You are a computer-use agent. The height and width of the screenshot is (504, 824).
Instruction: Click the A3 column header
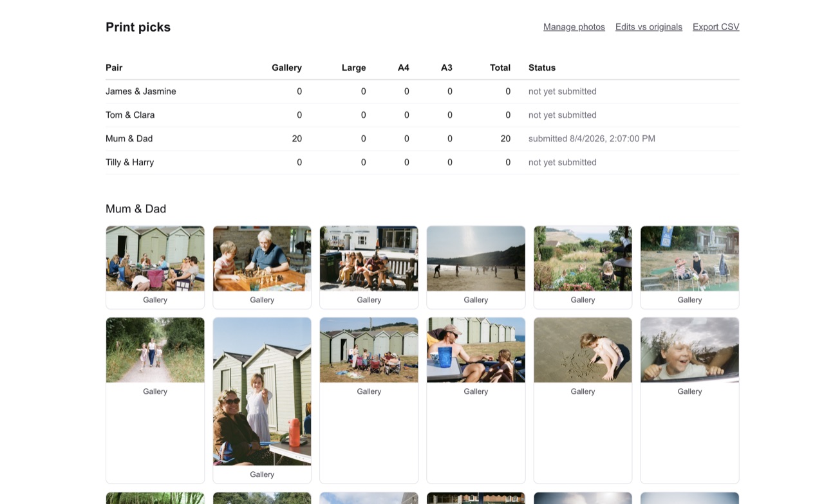[x=447, y=68]
